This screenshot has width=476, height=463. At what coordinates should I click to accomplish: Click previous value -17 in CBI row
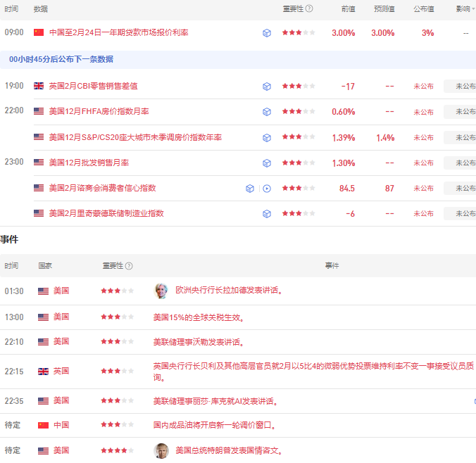click(x=348, y=87)
